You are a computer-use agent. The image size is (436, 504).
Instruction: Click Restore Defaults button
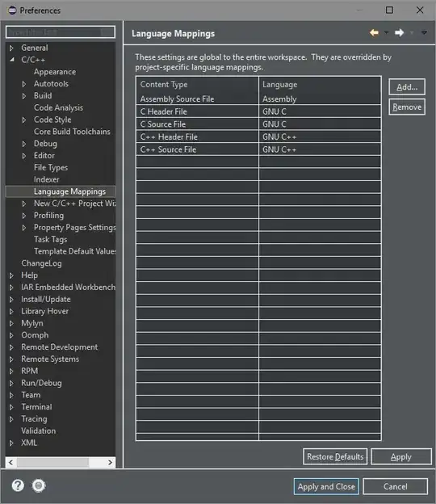coord(335,457)
